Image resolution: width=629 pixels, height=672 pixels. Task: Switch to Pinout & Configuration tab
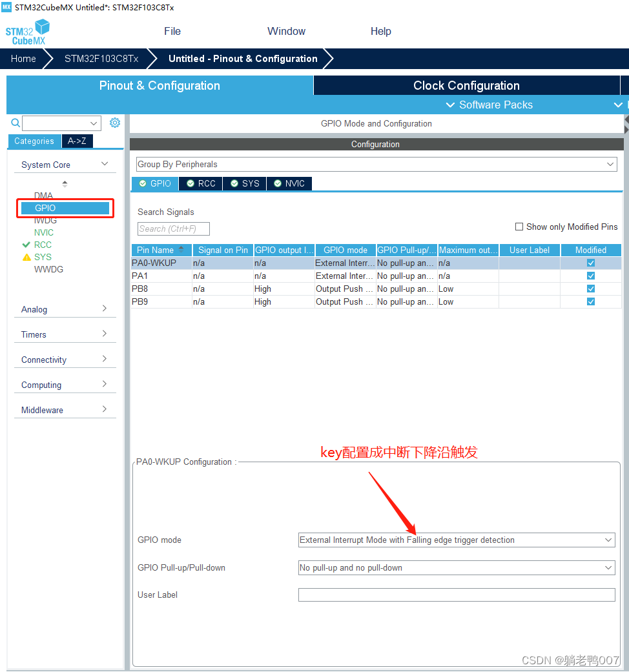[160, 85]
